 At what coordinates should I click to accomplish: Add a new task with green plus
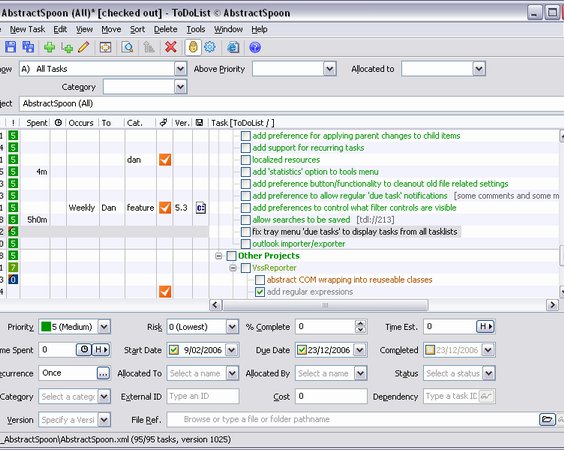pos(49,47)
